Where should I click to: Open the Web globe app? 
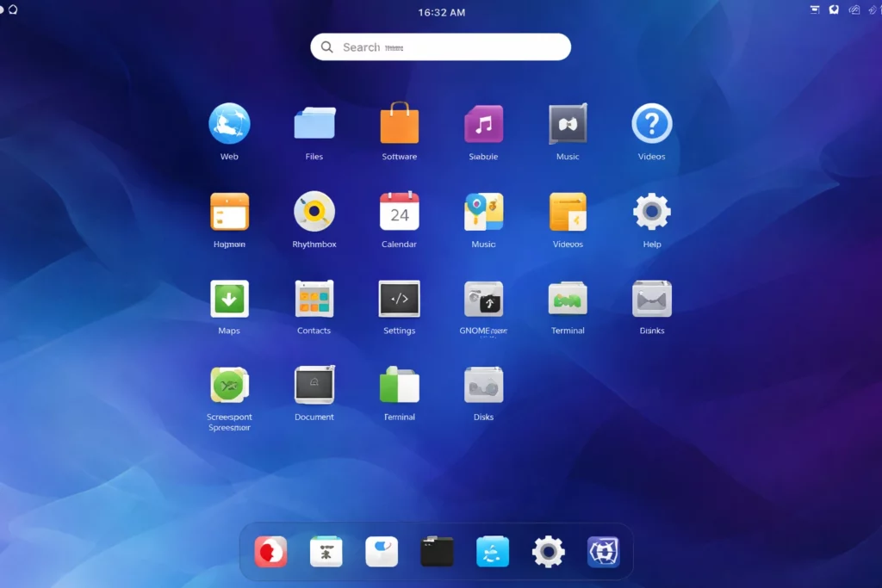tap(229, 123)
